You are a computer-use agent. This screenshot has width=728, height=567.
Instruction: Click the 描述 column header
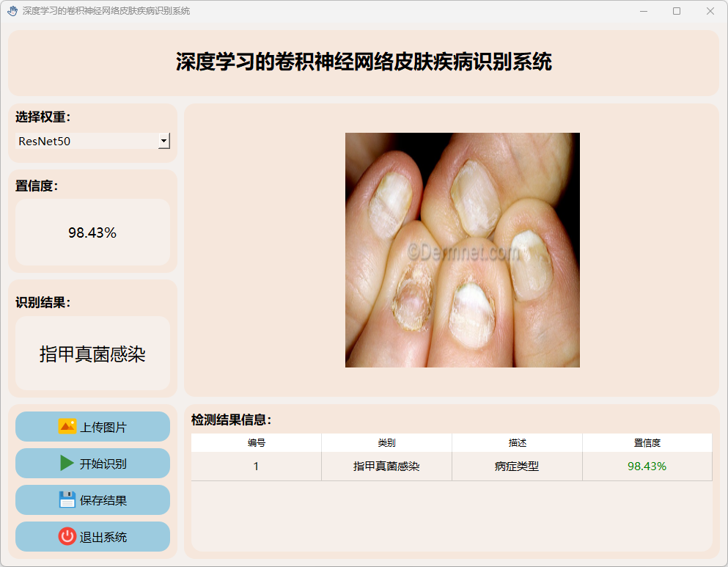(x=517, y=443)
